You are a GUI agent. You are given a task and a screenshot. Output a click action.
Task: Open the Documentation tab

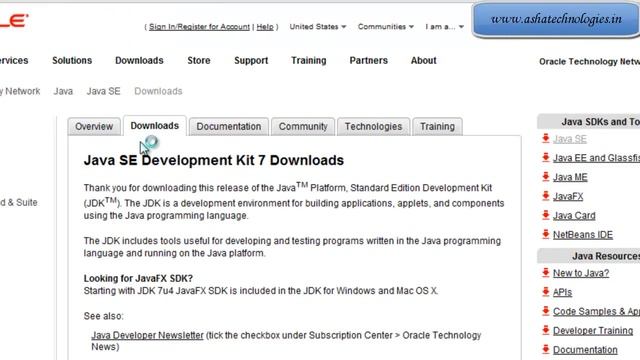(x=229, y=127)
